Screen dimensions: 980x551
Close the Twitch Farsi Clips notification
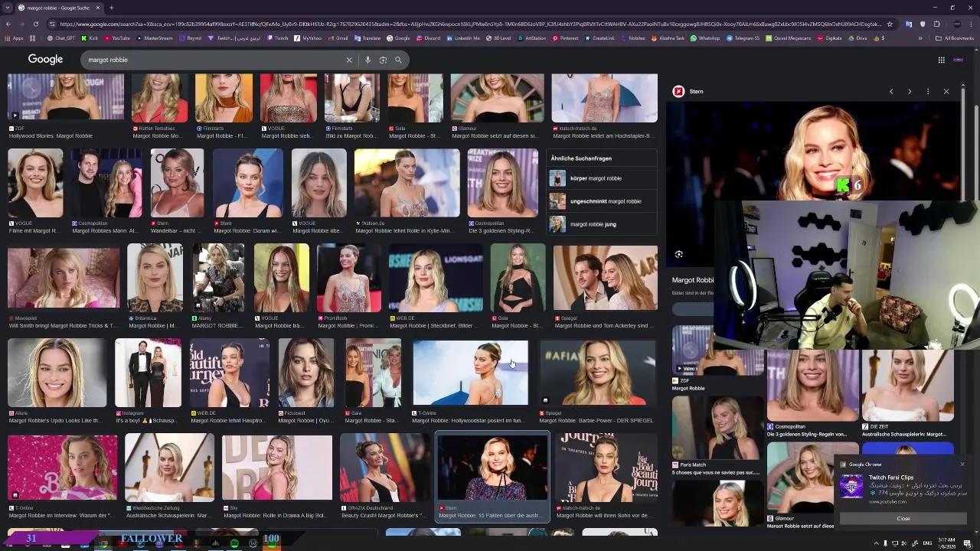[903, 518]
